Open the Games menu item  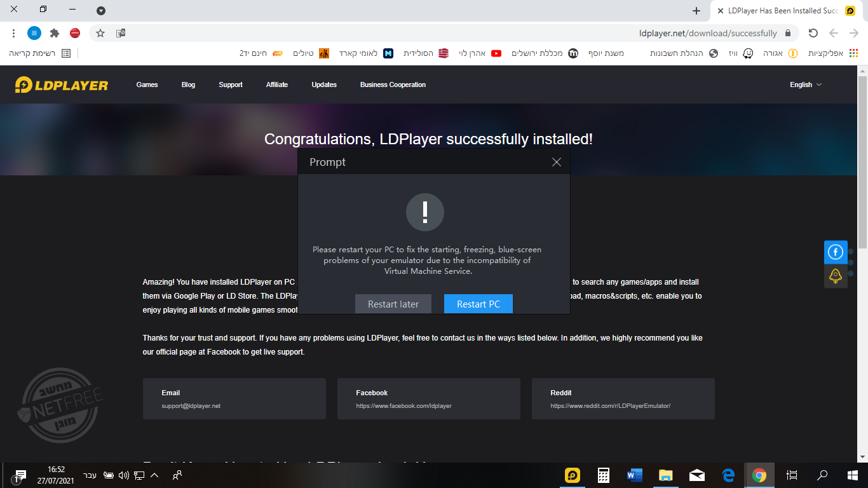[147, 85]
